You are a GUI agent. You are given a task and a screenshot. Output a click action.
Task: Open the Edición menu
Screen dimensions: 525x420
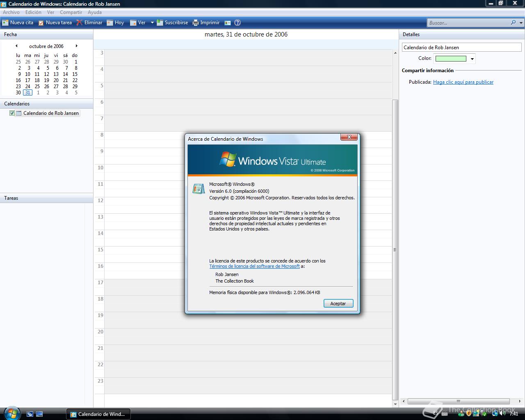pyautogui.click(x=33, y=12)
